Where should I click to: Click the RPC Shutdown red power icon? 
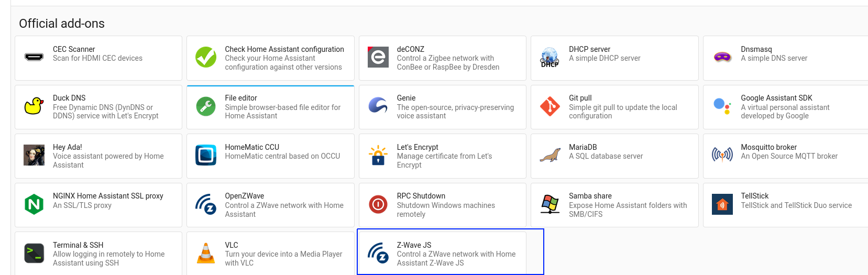pyautogui.click(x=378, y=204)
